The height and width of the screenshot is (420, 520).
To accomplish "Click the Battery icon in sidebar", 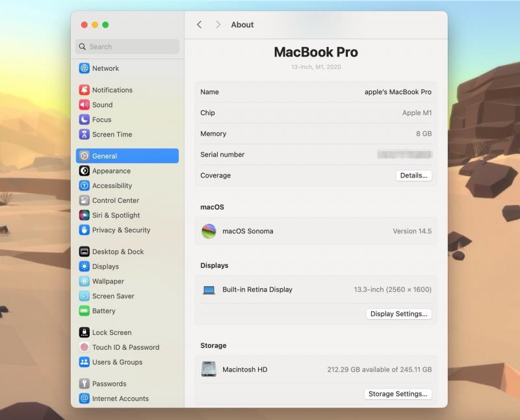I will tap(84, 311).
